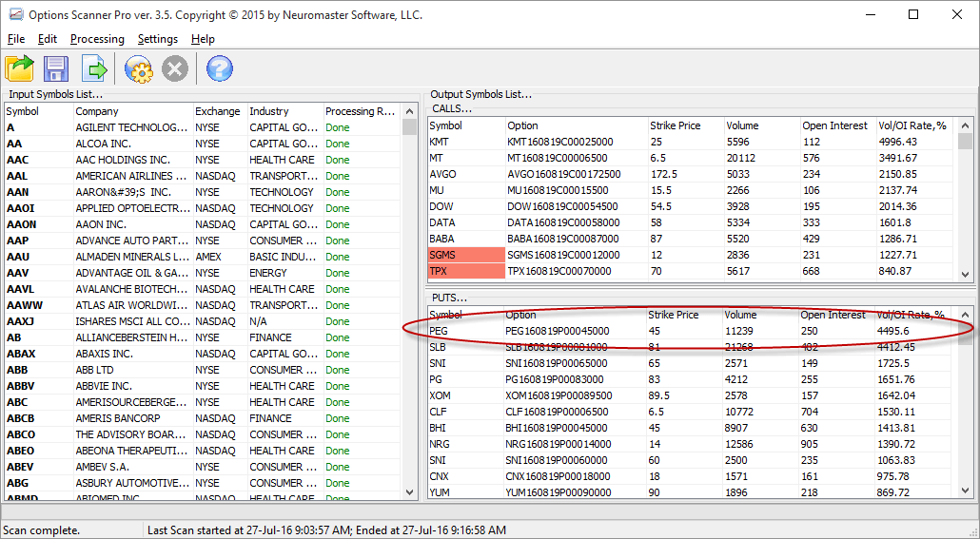Select the CLF put symbol

point(438,413)
